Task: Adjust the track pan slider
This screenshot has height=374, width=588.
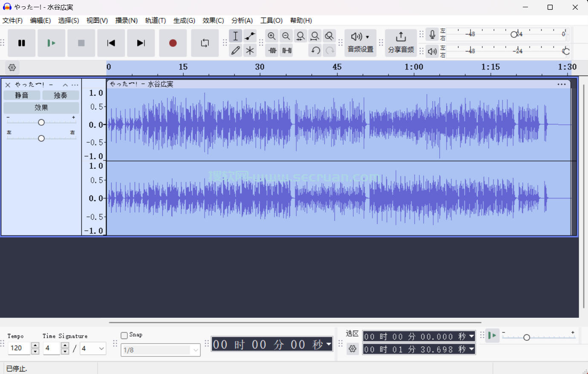Action: [41, 138]
